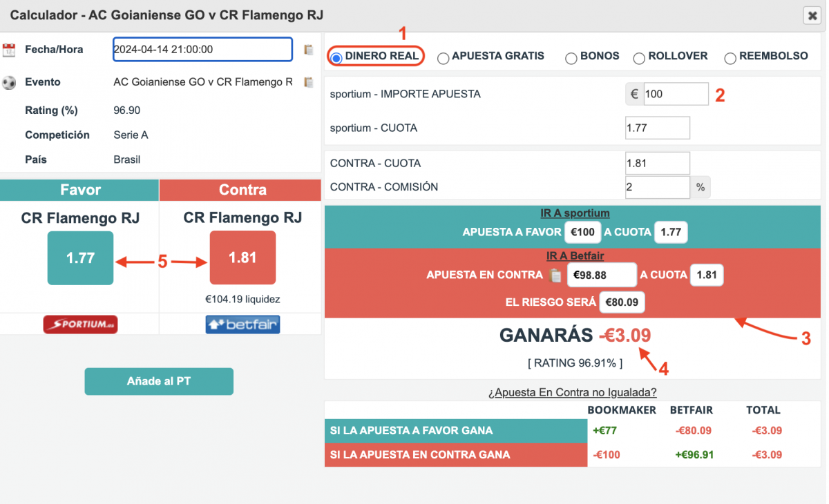Click the teal 1.77 Favor odds box
The width and height of the screenshot is (829, 504).
[x=80, y=258]
